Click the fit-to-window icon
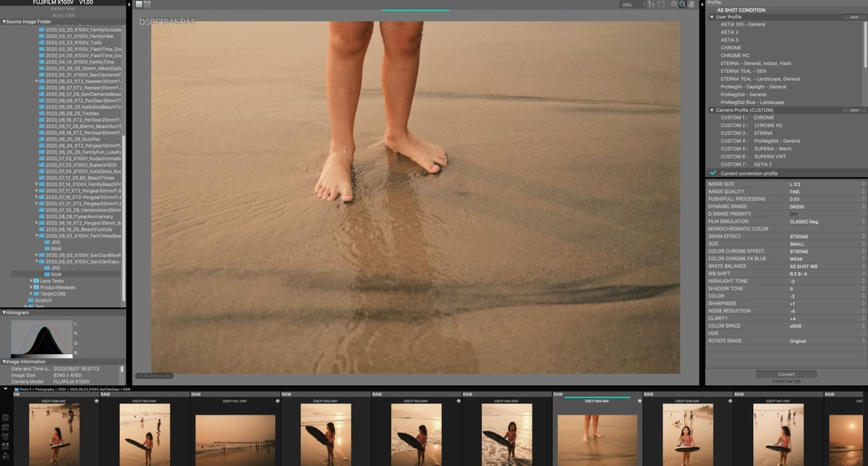This screenshot has height=466, width=868. (662, 4)
